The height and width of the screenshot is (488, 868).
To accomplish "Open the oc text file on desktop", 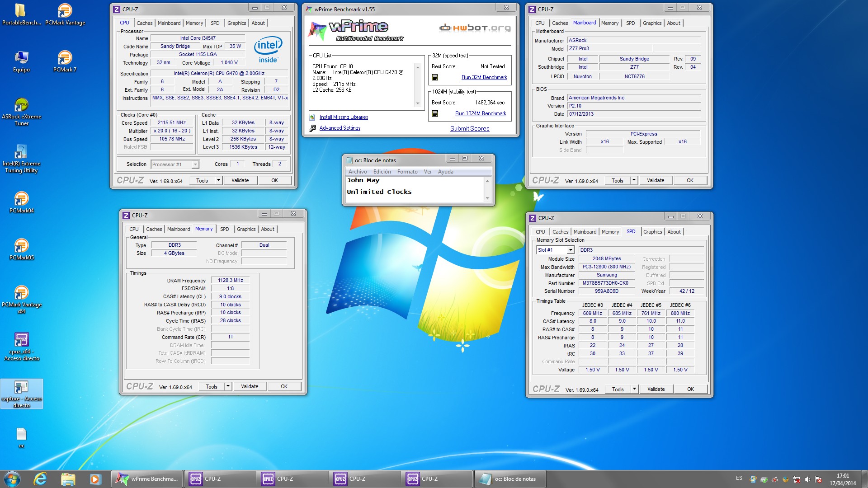I will (21, 438).
